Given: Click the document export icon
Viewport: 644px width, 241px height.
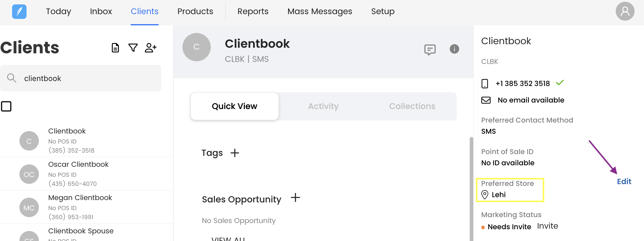Looking at the screenshot, I should pyautogui.click(x=115, y=48).
